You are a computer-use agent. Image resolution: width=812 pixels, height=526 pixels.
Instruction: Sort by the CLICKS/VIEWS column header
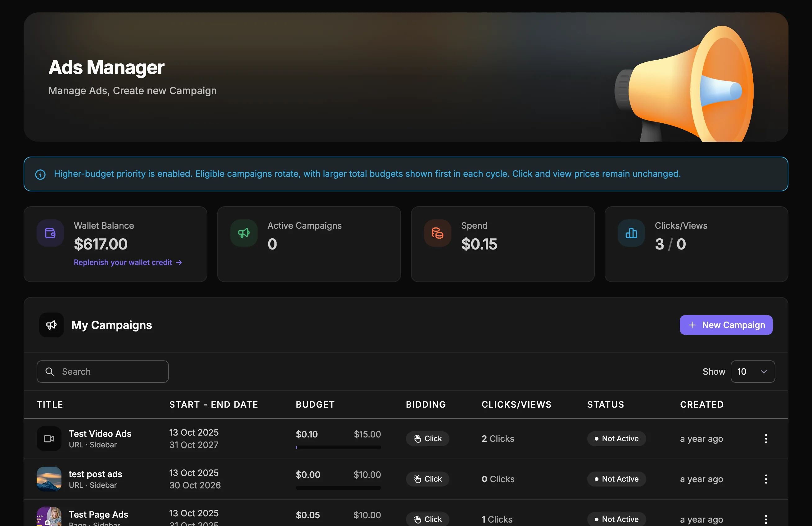[x=517, y=405]
